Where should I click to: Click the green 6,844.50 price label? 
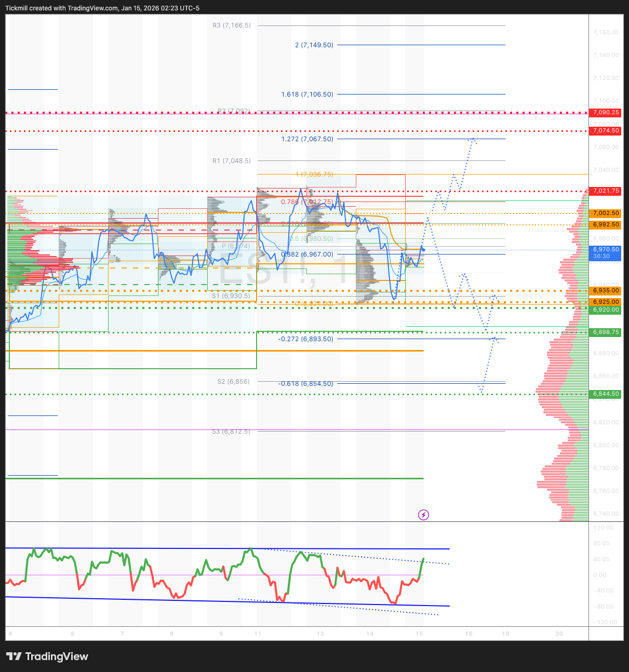tap(606, 394)
